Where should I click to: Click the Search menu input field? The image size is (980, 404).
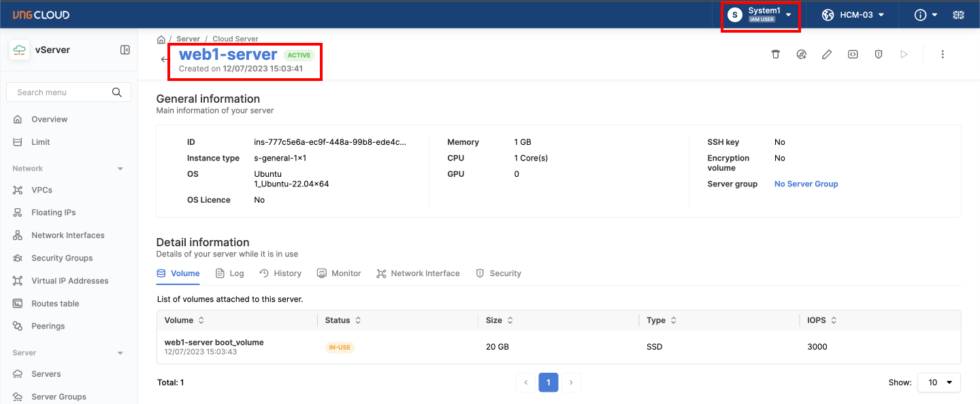61,92
